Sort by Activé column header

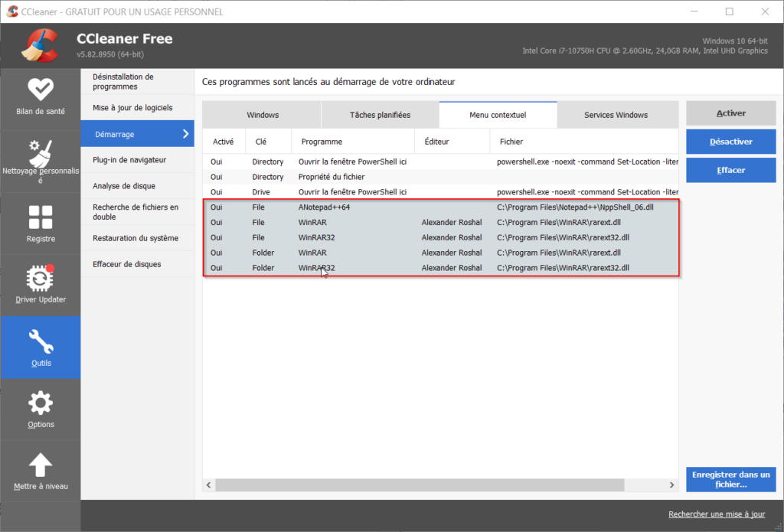224,142
